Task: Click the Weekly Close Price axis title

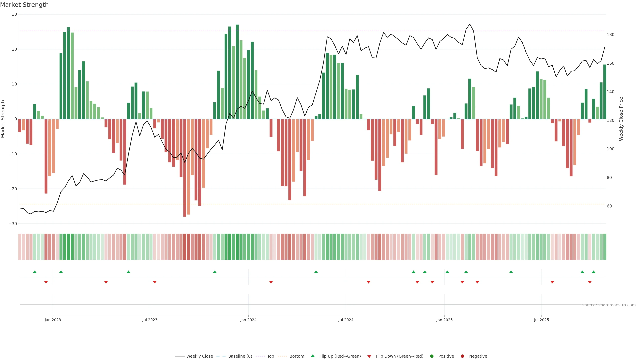Action: pyautogui.click(x=621, y=119)
